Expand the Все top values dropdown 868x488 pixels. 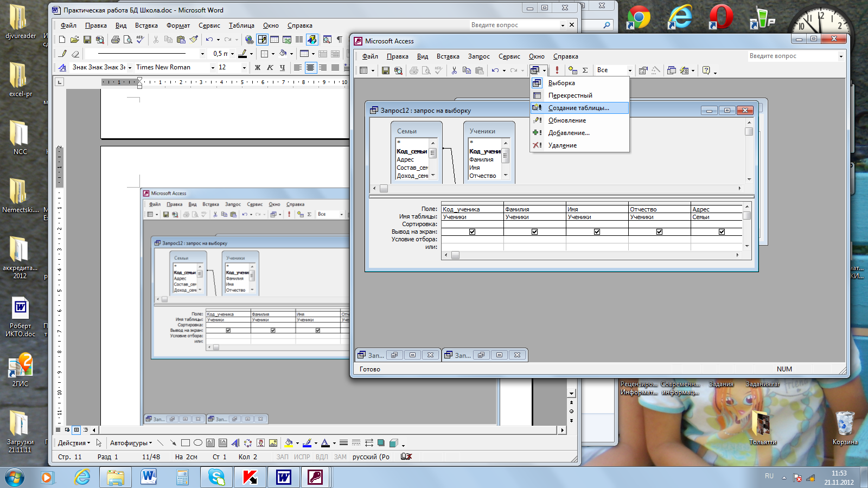coord(629,70)
